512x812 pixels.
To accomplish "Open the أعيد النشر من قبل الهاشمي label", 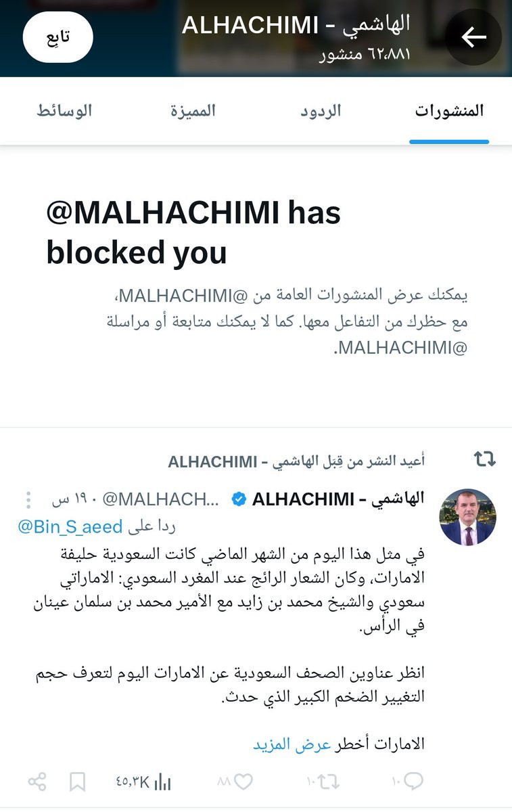I will [296, 461].
